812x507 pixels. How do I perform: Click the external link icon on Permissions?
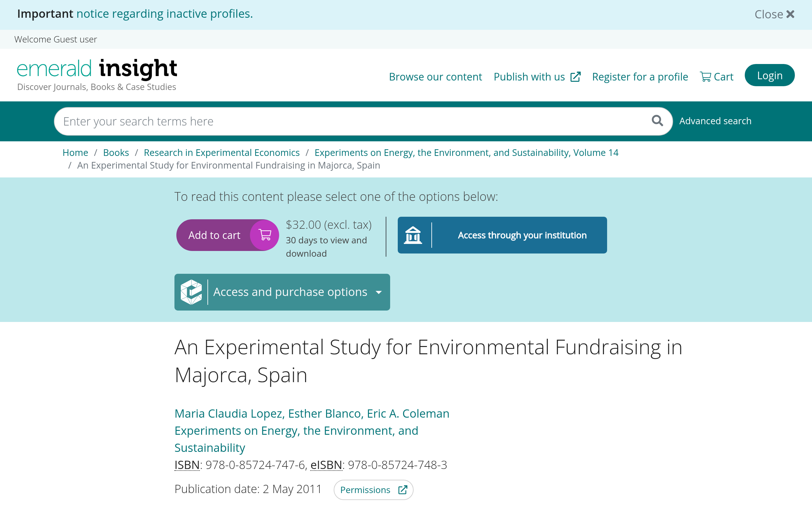click(x=403, y=490)
